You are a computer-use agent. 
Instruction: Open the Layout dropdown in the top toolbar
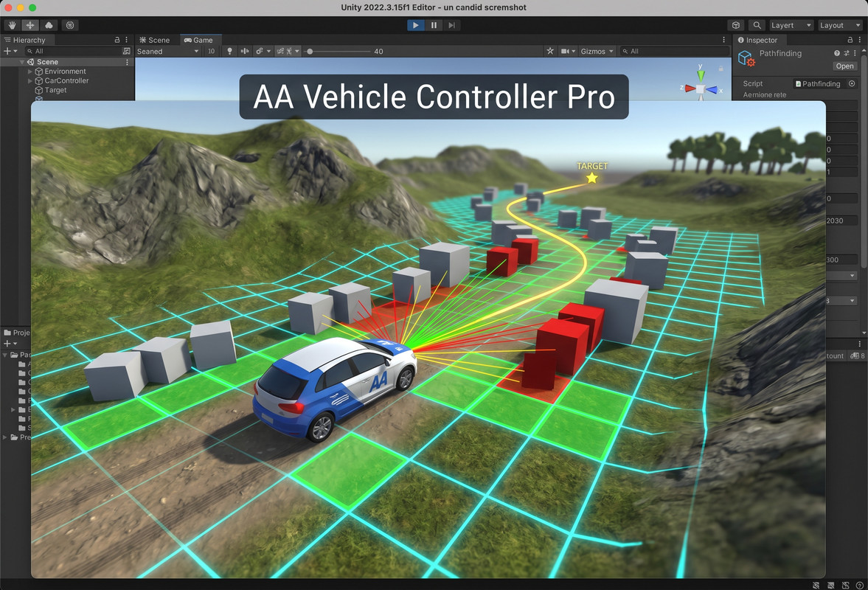(x=840, y=25)
